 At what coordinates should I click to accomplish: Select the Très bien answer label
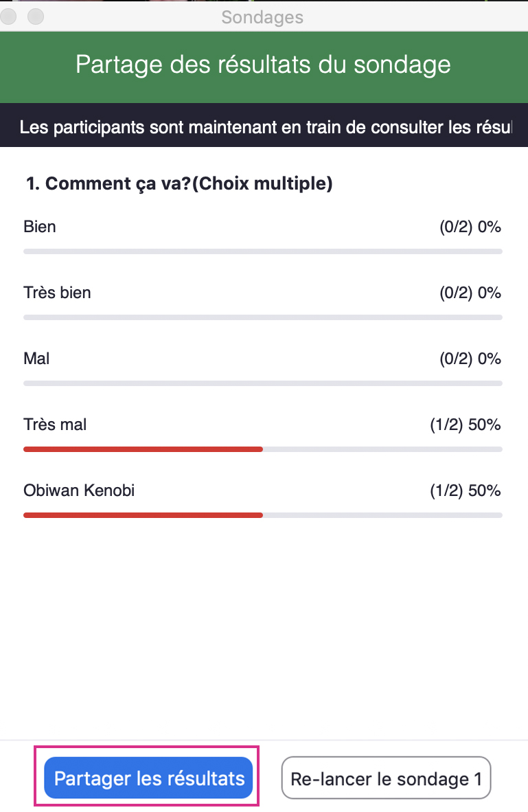(x=57, y=293)
